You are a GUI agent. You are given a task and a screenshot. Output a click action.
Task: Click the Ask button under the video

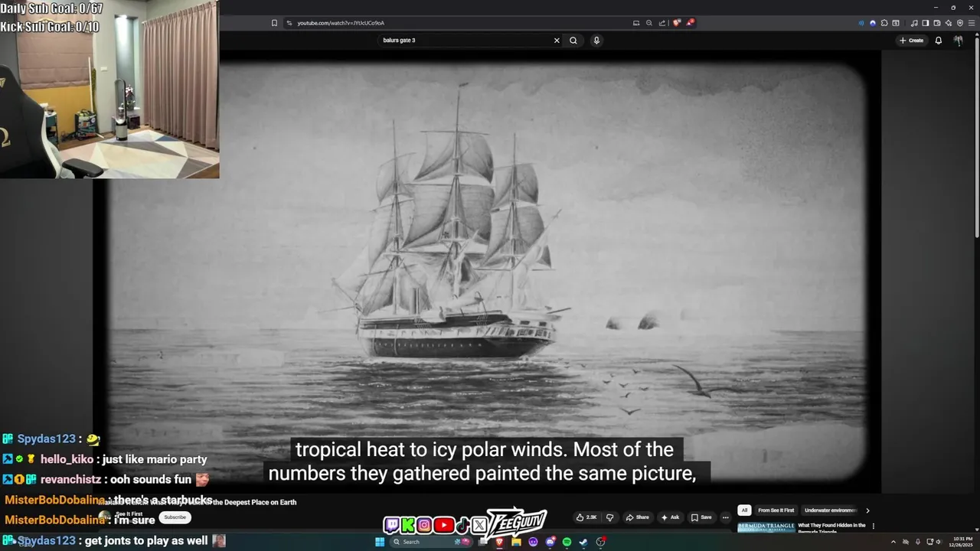pyautogui.click(x=669, y=517)
